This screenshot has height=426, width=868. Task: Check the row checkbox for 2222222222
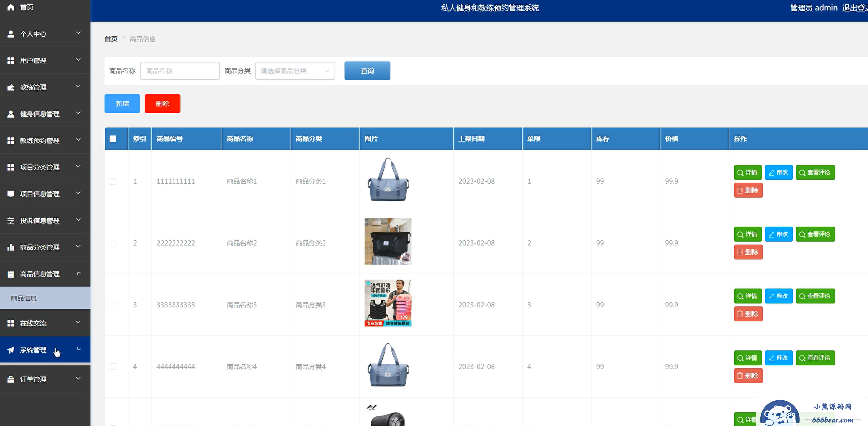pos(113,243)
